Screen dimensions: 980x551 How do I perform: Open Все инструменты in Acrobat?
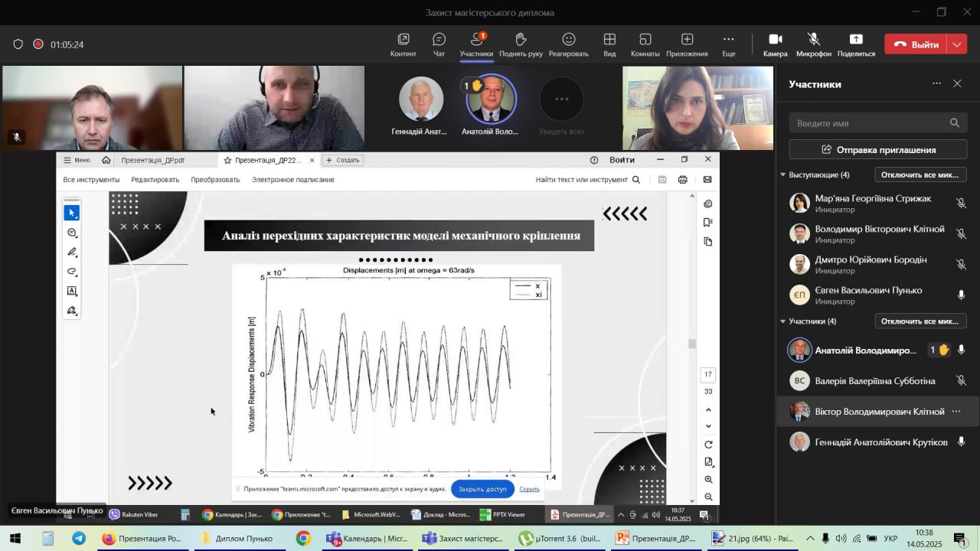91,180
